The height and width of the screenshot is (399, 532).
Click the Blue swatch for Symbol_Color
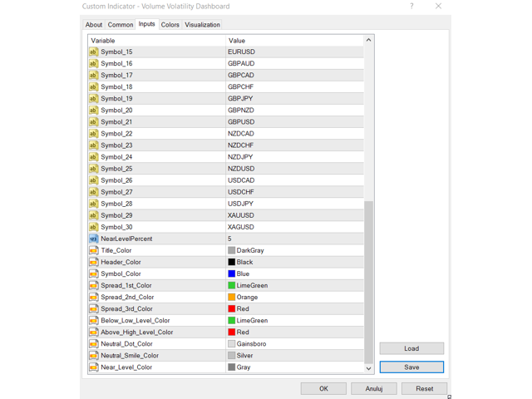coord(232,274)
